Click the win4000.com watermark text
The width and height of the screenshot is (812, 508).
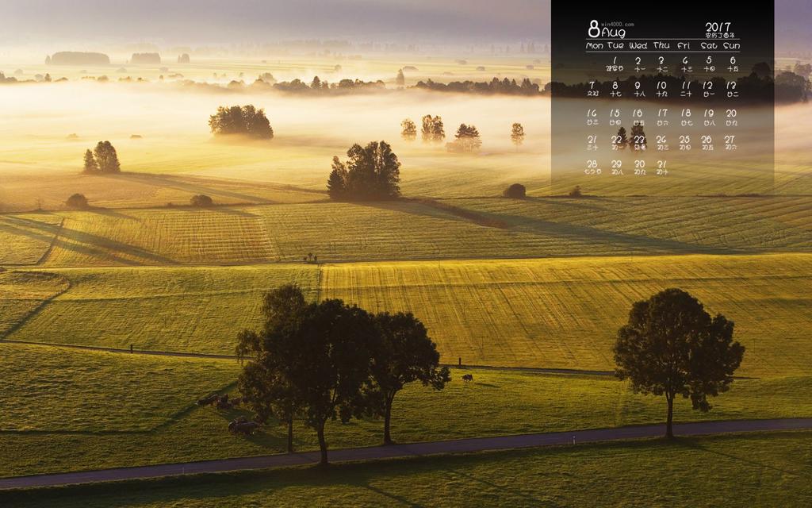(x=618, y=24)
